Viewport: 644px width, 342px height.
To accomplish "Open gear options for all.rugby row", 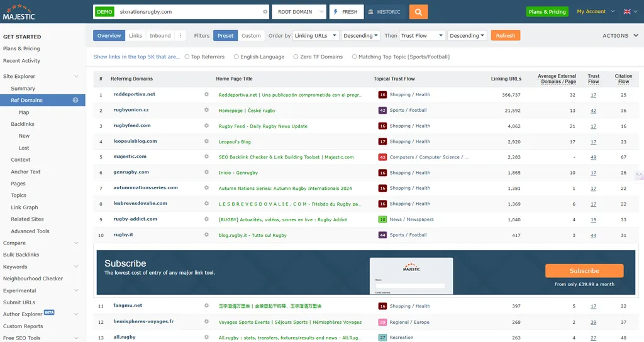I will coord(206,337).
